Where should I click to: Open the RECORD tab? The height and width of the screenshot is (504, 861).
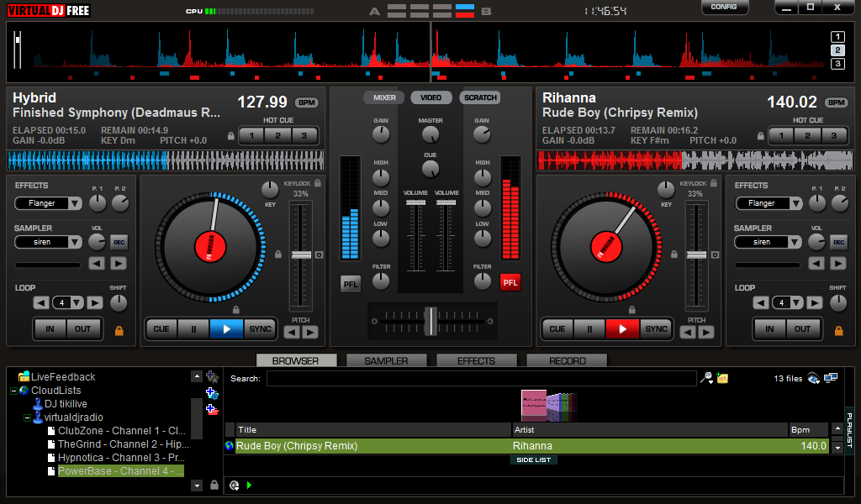point(568,361)
